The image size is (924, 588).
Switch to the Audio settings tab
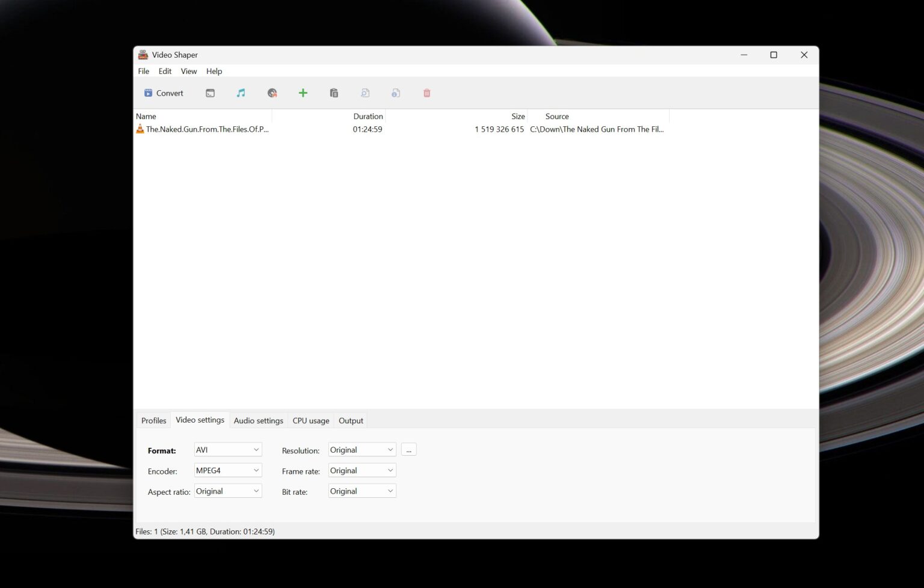click(258, 420)
